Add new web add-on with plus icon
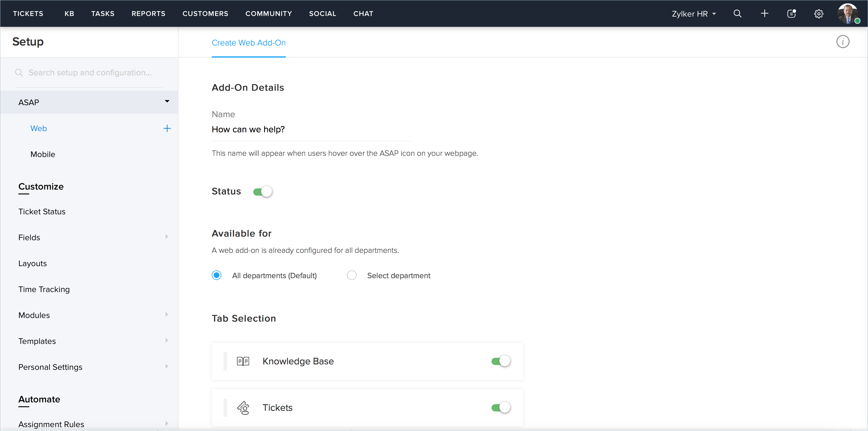Screen dimensions: 868x431 click(167, 128)
